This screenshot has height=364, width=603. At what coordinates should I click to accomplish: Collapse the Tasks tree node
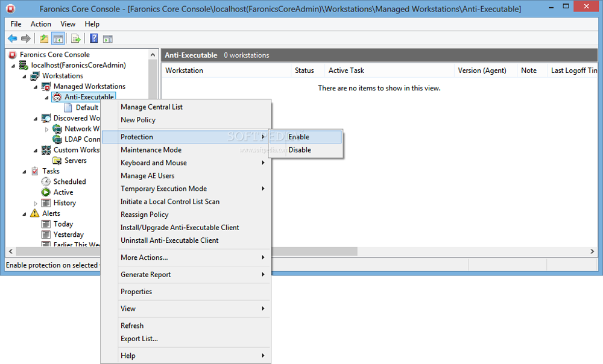coord(25,171)
